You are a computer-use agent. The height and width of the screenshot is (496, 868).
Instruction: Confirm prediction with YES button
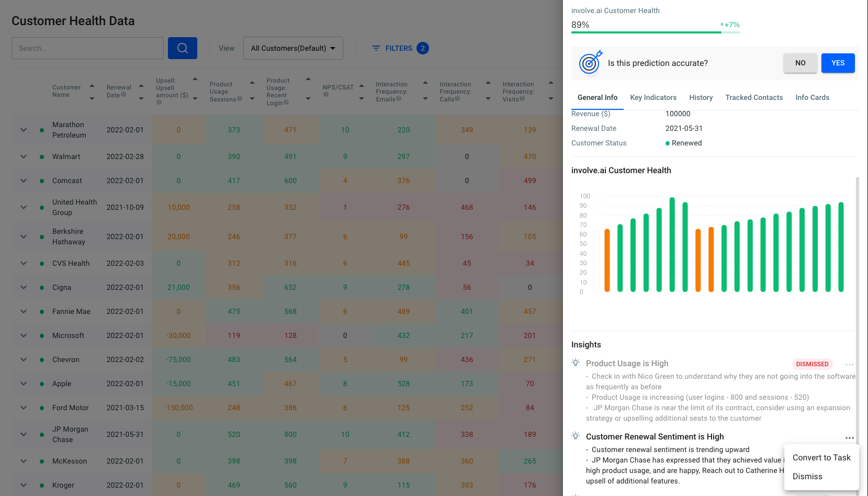838,63
